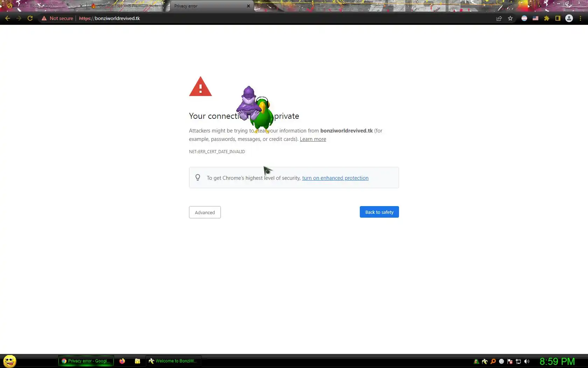Open the Chrome three-dot menu
This screenshot has width=588, height=368.
click(580, 18)
